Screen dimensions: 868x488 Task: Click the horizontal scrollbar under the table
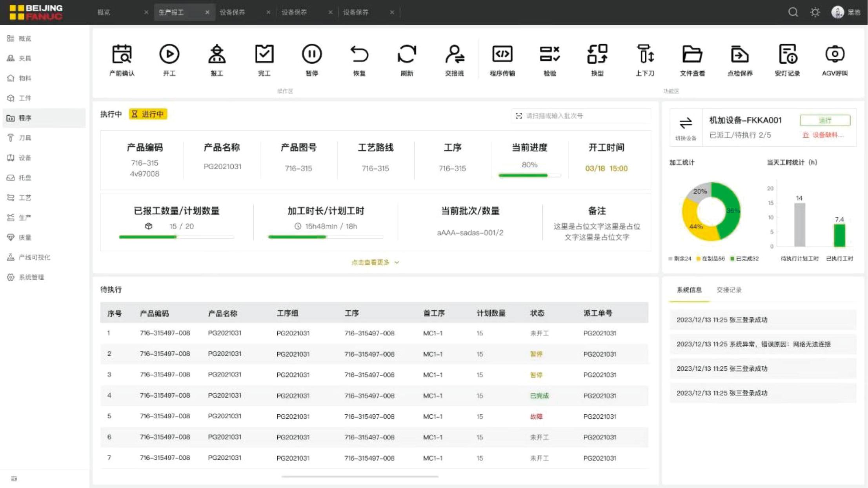point(360,477)
